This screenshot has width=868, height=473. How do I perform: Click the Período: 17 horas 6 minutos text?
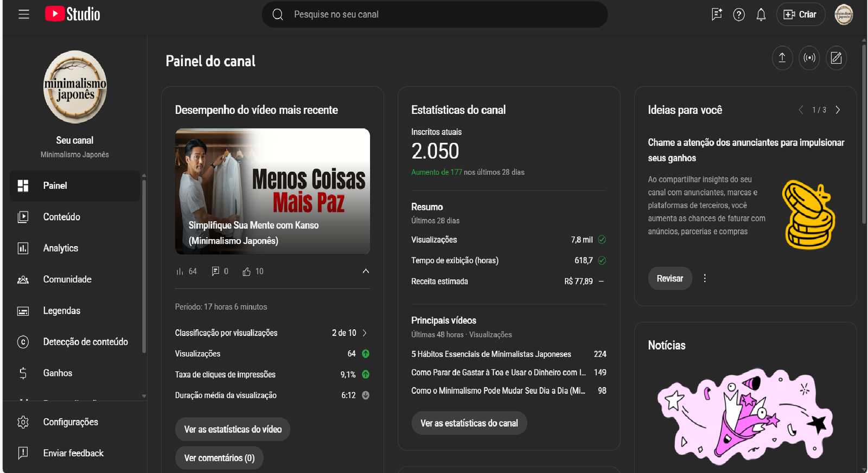221,307
